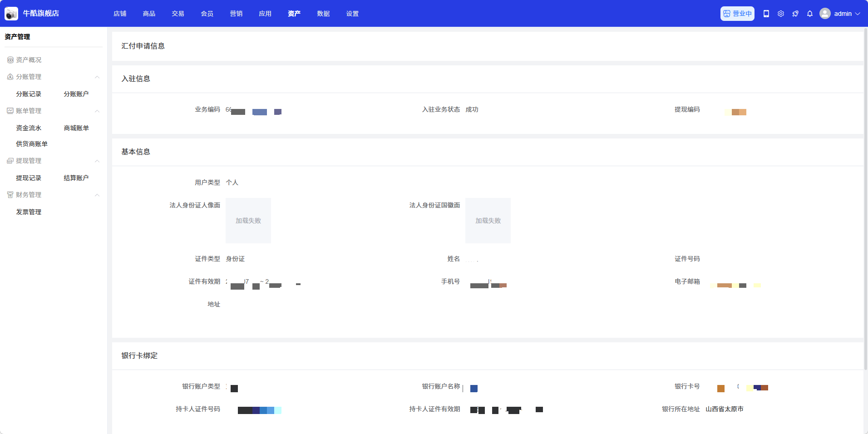Open the 营销 top menu
The image size is (868, 434).
tap(236, 14)
